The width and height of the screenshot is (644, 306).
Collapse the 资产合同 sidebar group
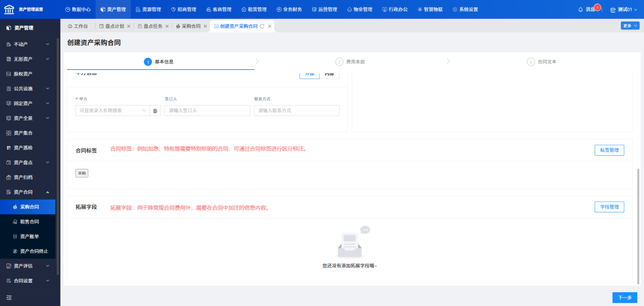click(28, 192)
